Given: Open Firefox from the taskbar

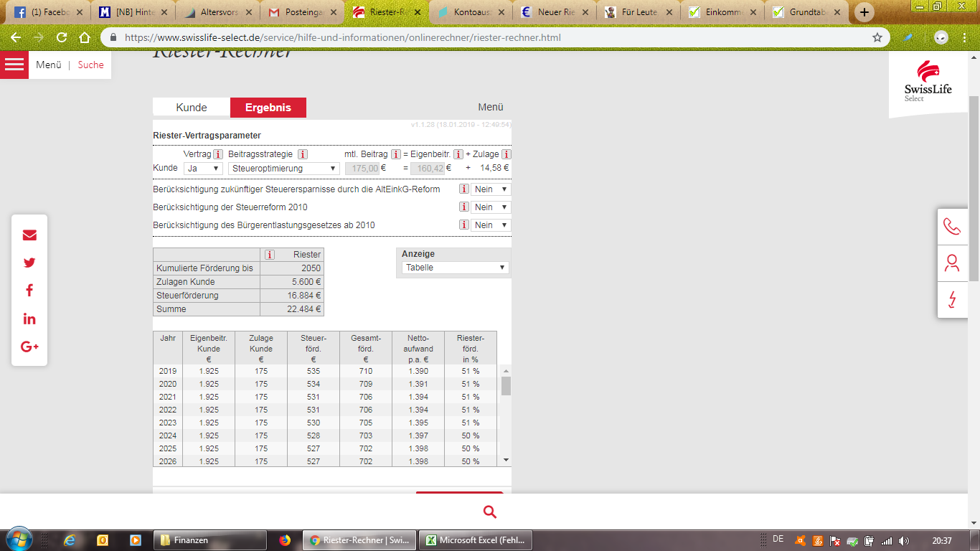Looking at the screenshot, I should coord(285,540).
